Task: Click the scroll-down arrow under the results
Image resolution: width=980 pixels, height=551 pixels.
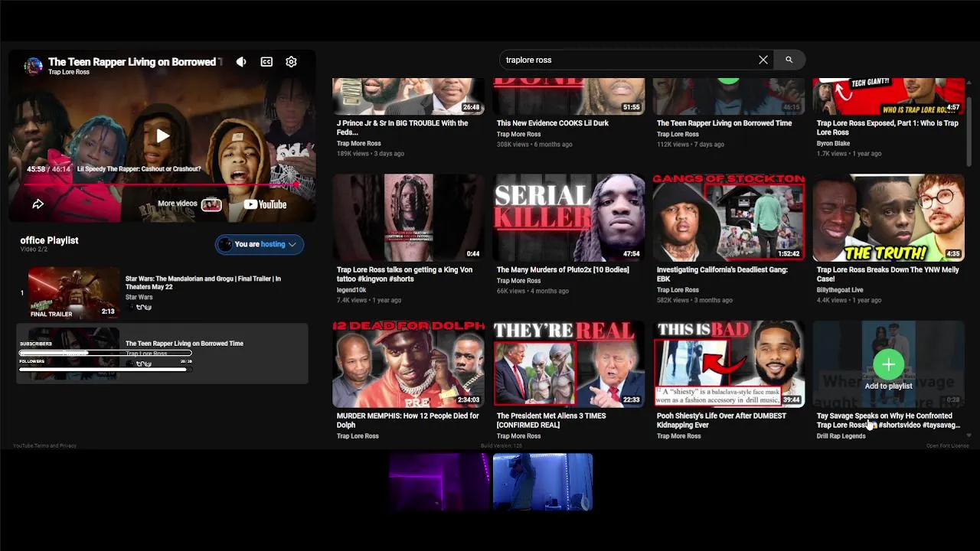Action: (x=969, y=435)
